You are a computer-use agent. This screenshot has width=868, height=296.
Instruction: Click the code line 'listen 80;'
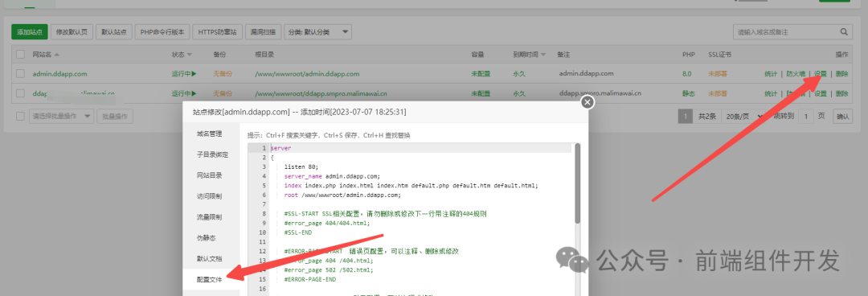click(301, 166)
